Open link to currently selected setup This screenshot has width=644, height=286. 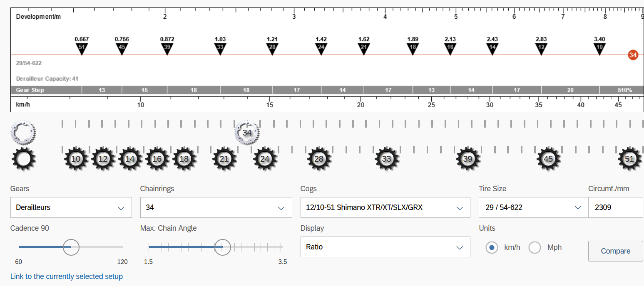tap(67, 276)
